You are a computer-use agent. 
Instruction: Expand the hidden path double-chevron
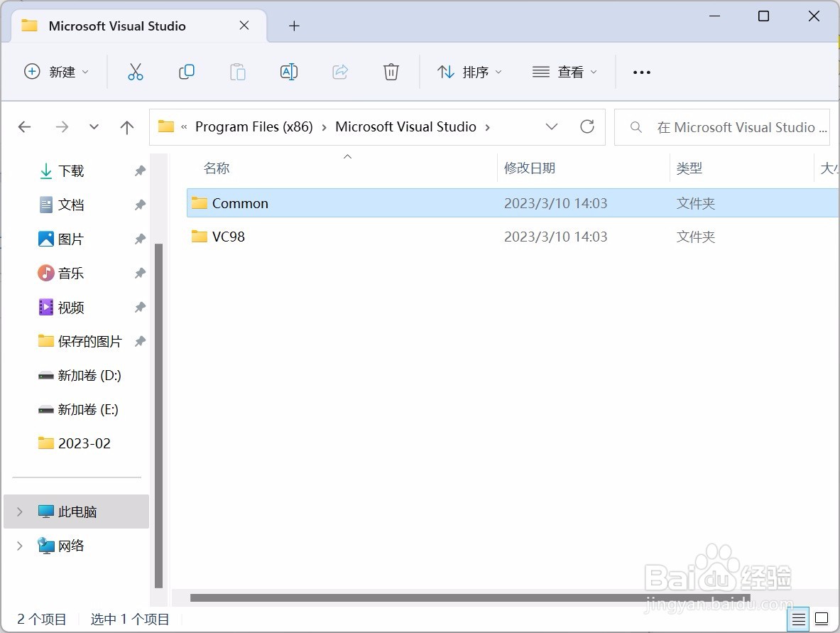(184, 127)
